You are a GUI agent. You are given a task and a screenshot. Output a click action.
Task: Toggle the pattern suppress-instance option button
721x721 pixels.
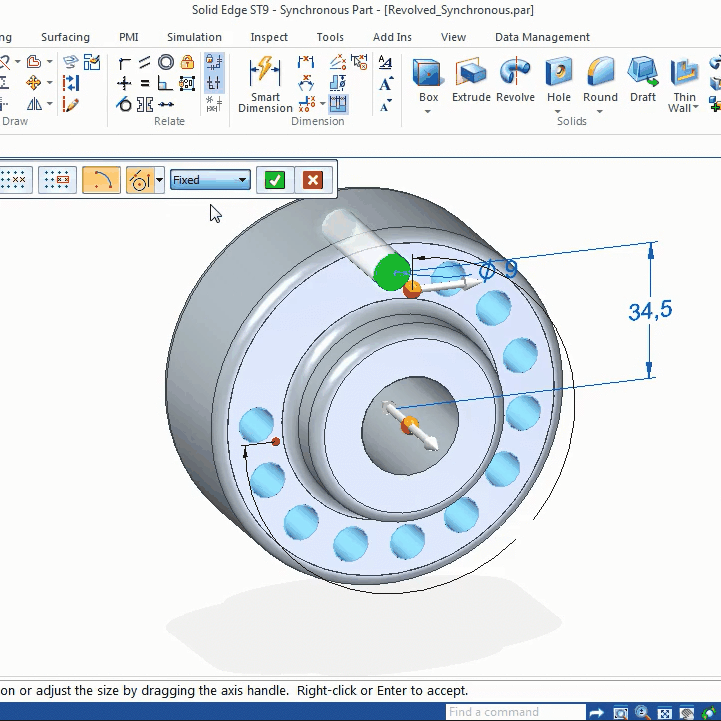tap(57, 180)
